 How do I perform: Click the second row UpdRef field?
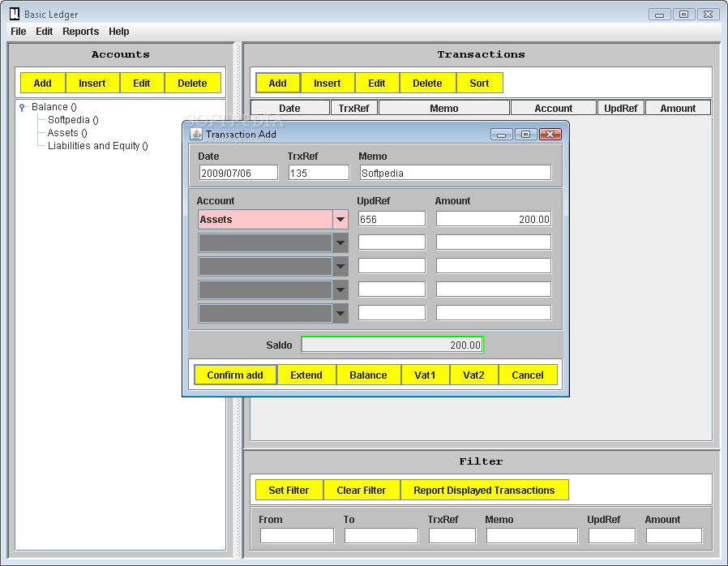tap(392, 242)
